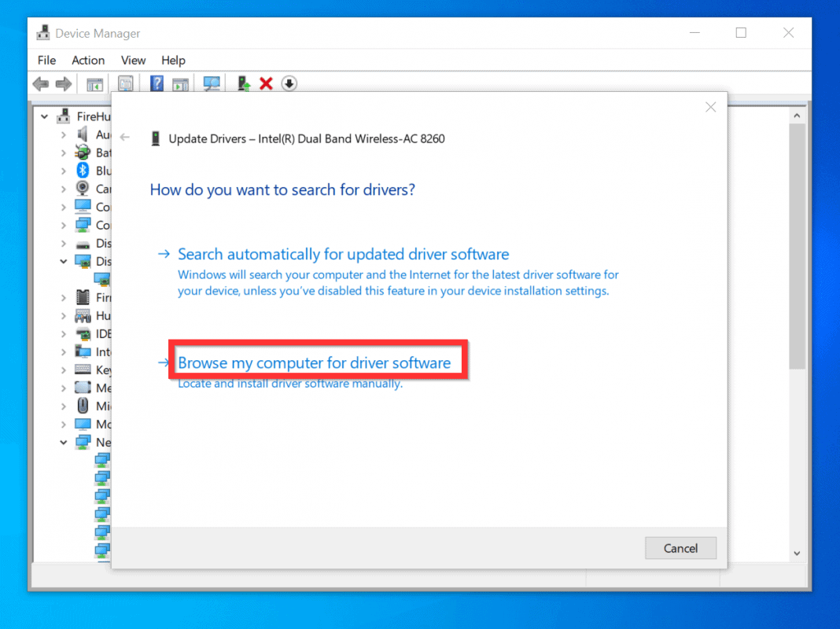Expand the Audio tree node
The image size is (840, 629).
click(x=64, y=134)
